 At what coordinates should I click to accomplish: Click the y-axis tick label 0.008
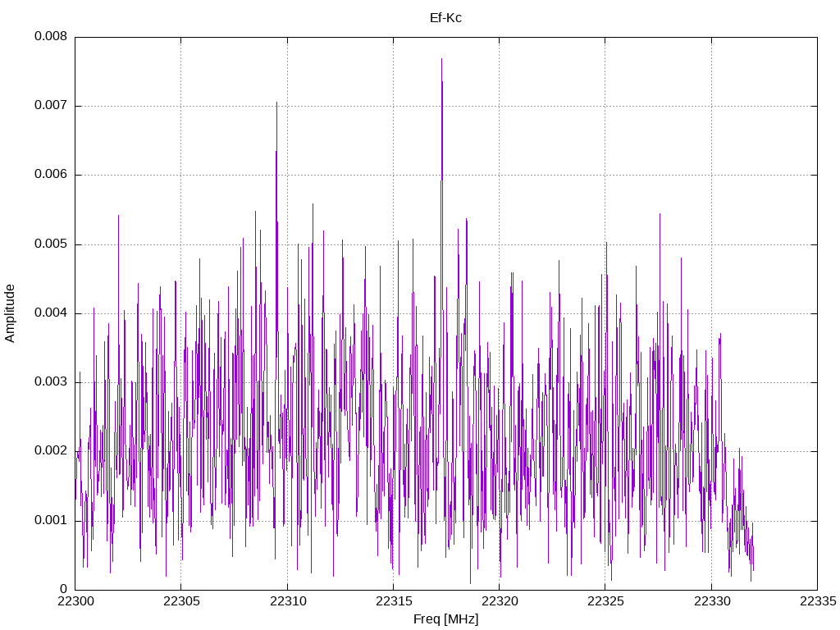click(51, 36)
